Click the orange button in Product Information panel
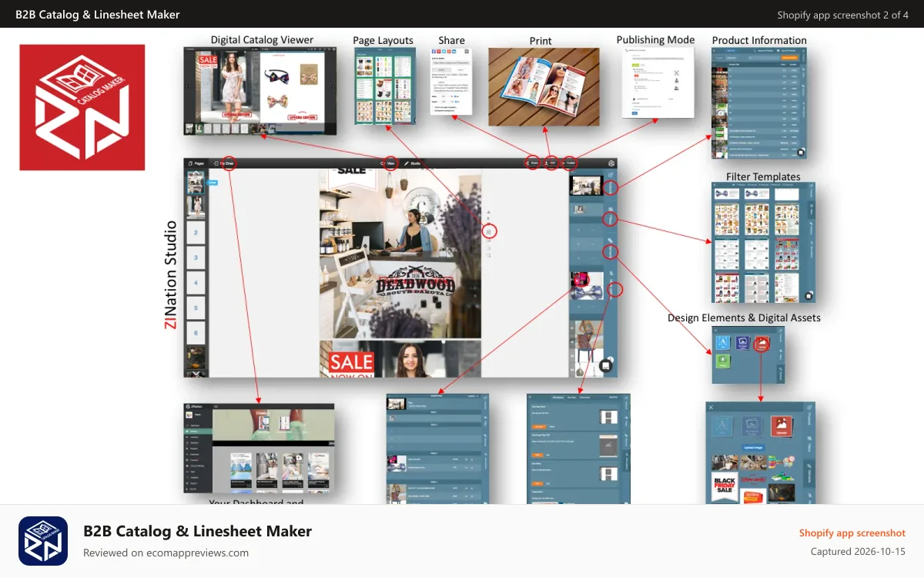This screenshot has width=924, height=578. (x=788, y=57)
